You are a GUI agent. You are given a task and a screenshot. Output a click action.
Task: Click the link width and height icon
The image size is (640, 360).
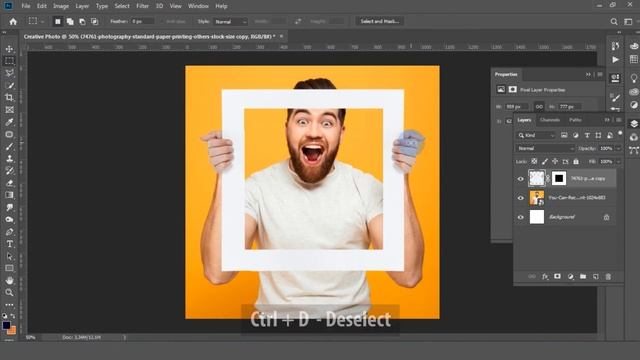point(539,107)
